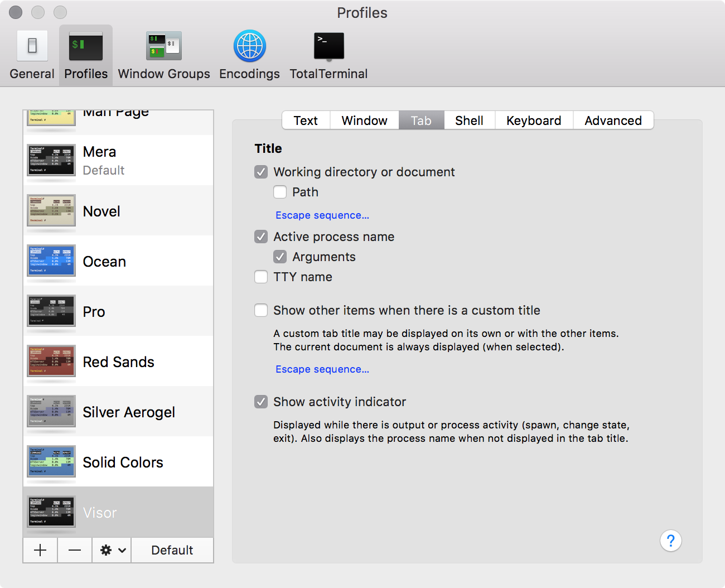The image size is (725, 588).
Task: Enable the Path checkbox
Action: [280, 192]
